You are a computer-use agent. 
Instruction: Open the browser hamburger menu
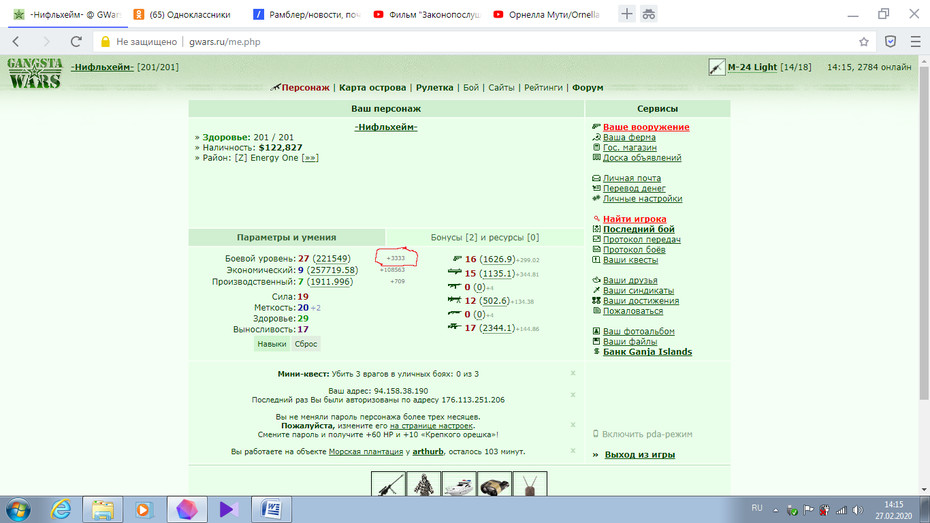(x=915, y=42)
